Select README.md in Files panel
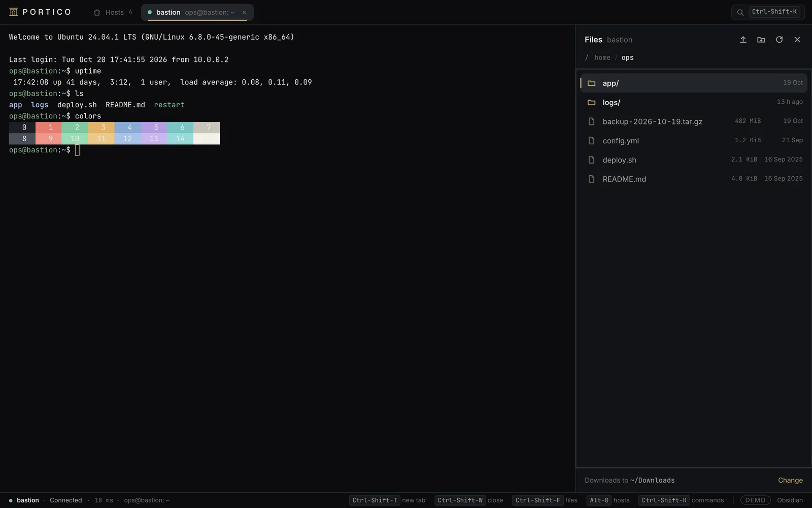 pyautogui.click(x=694, y=179)
